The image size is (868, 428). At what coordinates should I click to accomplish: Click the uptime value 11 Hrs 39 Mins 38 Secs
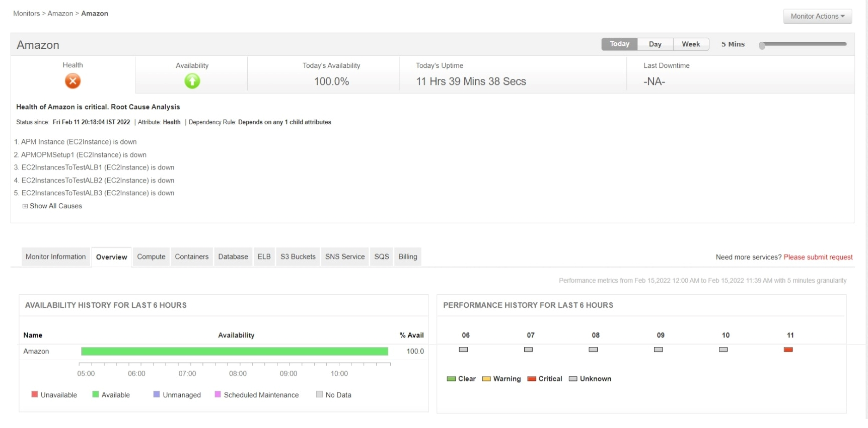tap(471, 81)
